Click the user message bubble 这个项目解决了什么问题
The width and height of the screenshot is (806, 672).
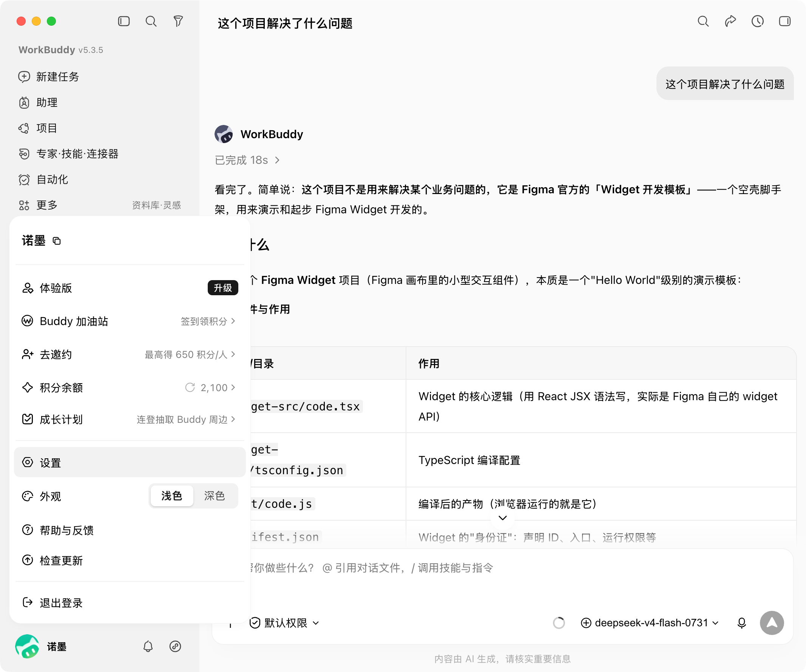tap(725, 84)
